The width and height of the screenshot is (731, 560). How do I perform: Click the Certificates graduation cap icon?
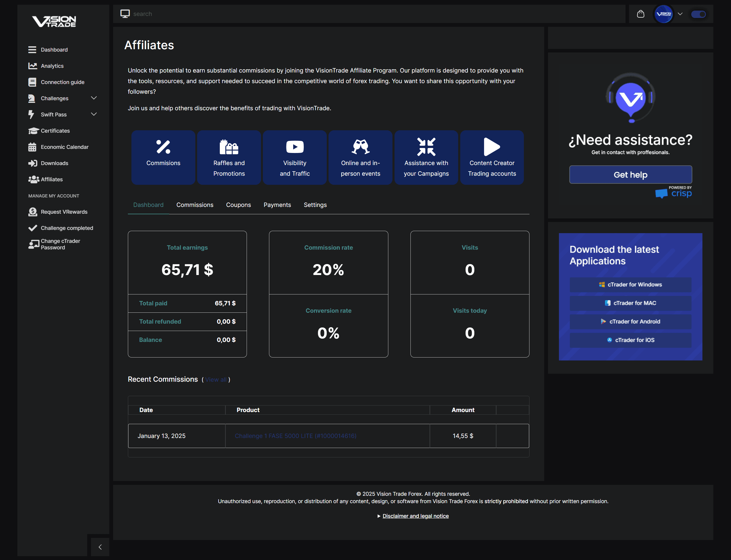pos(34,131)
